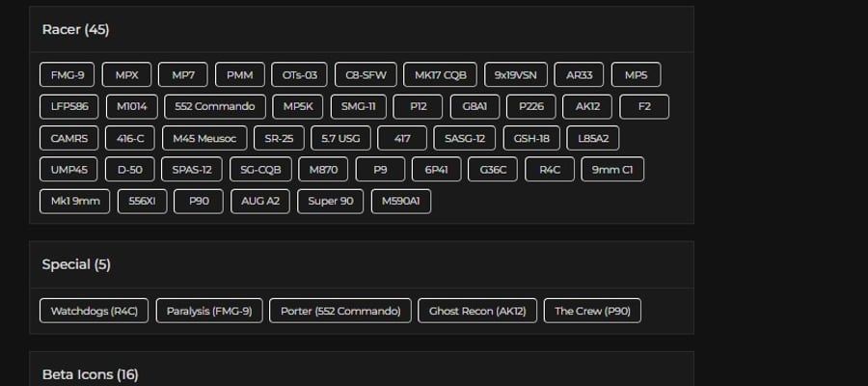
Task: Select the GSH-18 tag
Action: 531,138
